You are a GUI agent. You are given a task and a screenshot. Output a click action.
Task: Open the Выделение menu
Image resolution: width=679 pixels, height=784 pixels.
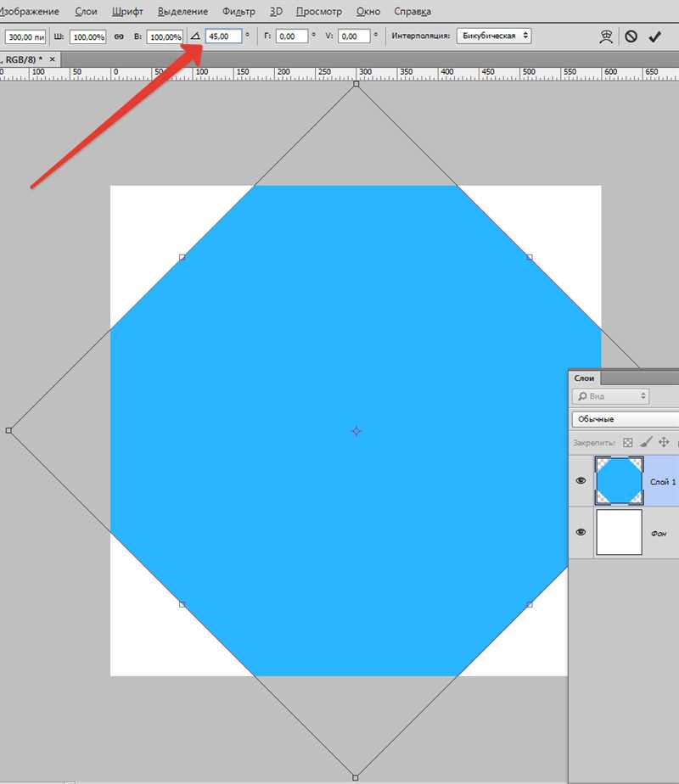(x=182, y=11)
